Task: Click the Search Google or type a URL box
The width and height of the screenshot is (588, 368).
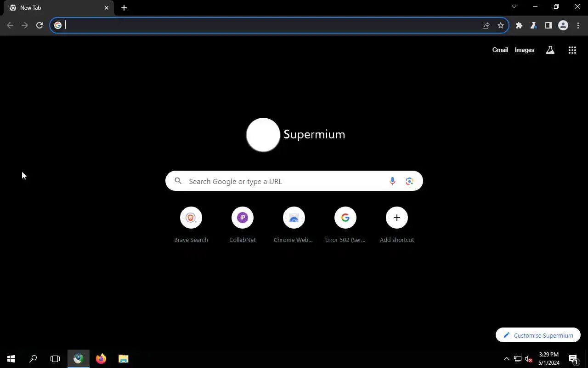Action: tap(294, 181)
